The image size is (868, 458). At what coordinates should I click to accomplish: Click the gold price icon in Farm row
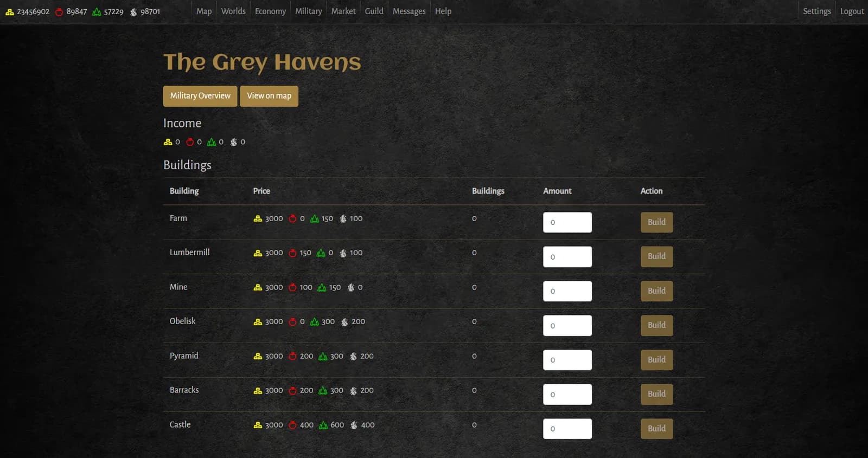pos(258,219)
